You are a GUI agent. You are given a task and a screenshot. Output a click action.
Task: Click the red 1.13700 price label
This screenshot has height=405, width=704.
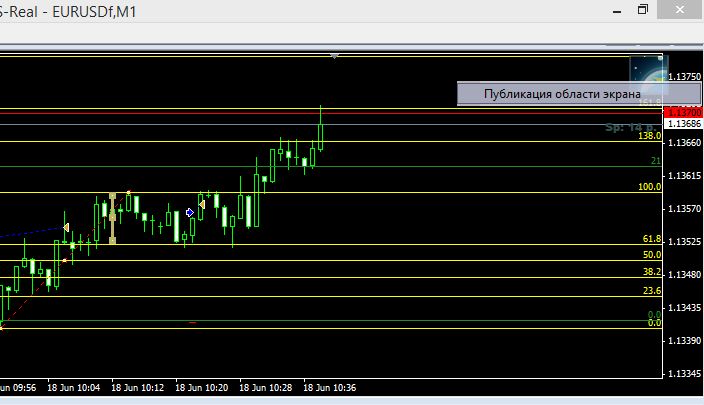tap(683, 112)
